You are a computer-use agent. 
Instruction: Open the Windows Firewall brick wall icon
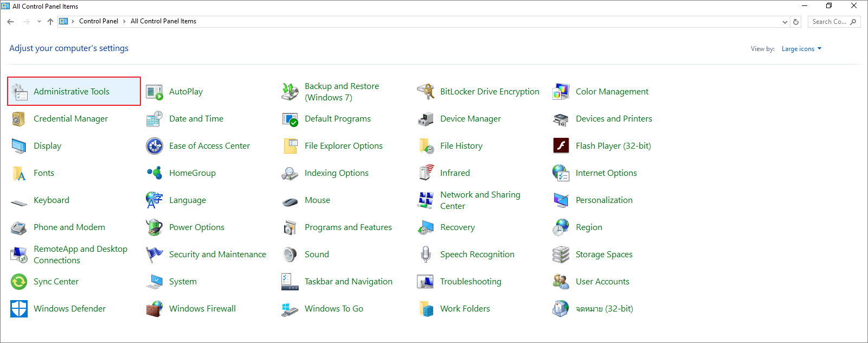click(155, 309)
